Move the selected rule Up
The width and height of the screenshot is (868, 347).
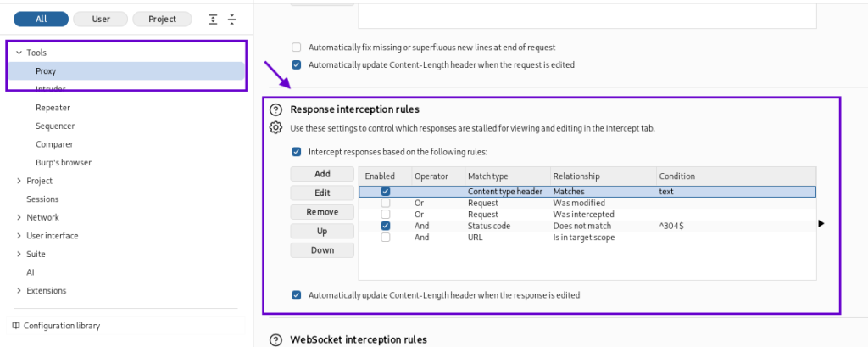click(x=322, y=231)
